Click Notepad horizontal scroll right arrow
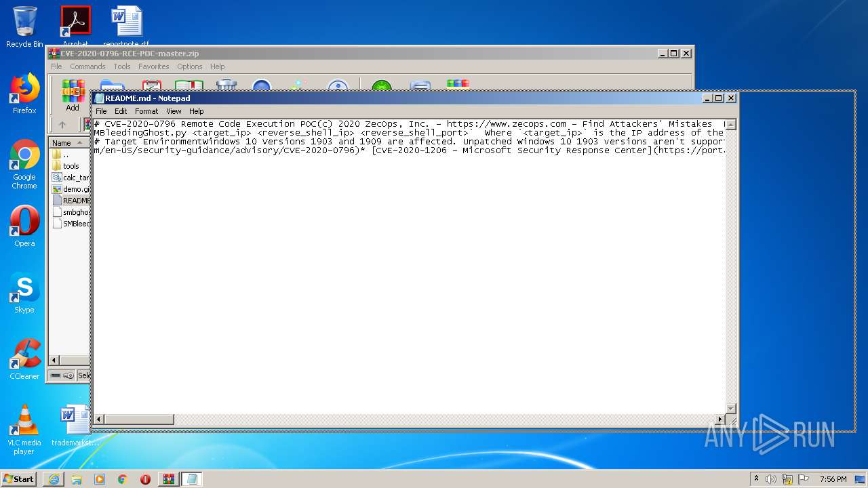Image resolution: width=868 pixels, height=488 pixels. tap(720, 420)
